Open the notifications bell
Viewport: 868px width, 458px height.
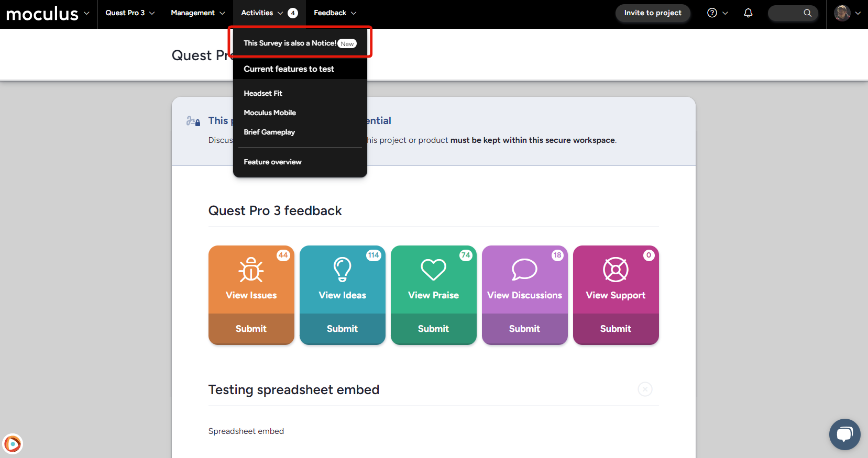pos(748,13)
